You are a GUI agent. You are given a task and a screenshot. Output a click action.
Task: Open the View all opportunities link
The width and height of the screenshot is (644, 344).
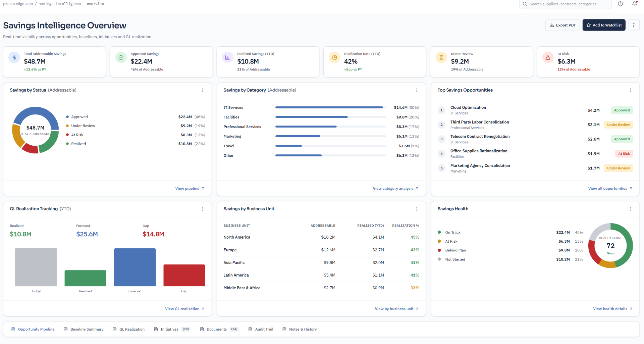(x=610, y=189)
